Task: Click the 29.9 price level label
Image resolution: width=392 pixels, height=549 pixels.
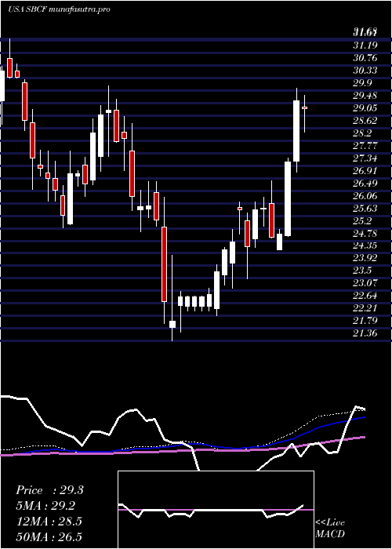Action: 362,83
